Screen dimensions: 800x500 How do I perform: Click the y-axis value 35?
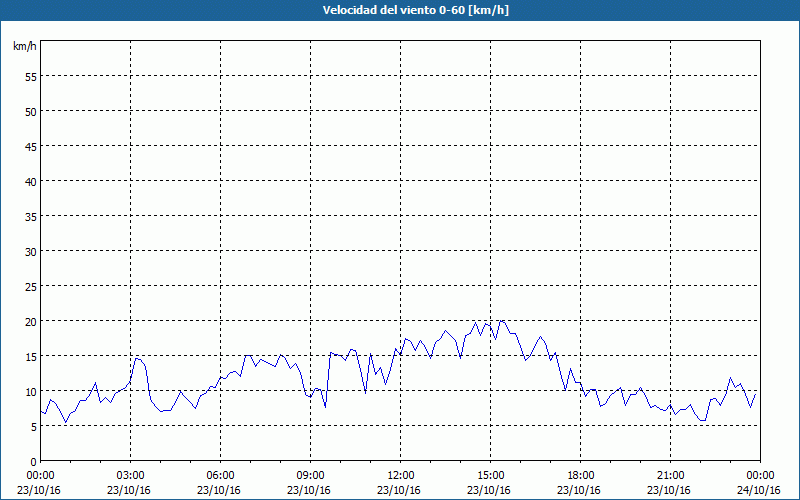[x=31, y=216]
